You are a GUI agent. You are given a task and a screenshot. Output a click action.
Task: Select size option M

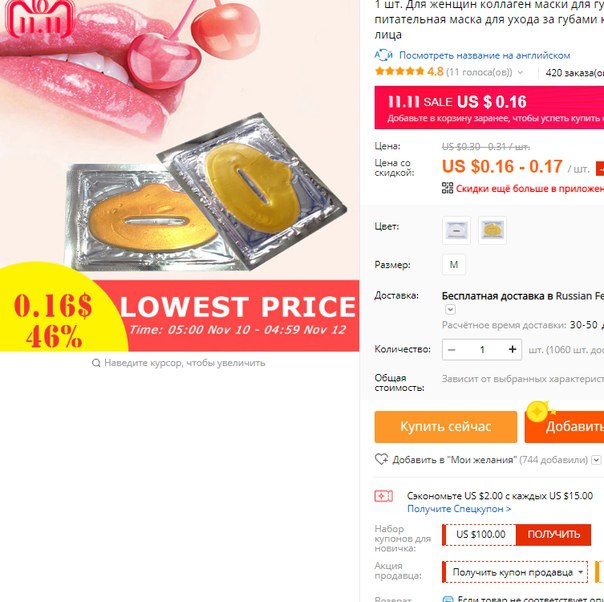(x=454, y=265)
